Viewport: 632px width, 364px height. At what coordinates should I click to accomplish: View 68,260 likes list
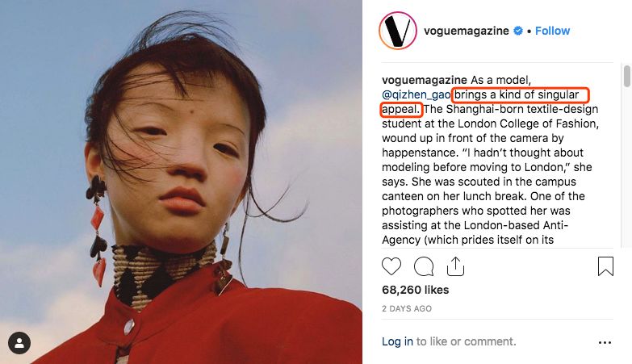coord(415,290)
